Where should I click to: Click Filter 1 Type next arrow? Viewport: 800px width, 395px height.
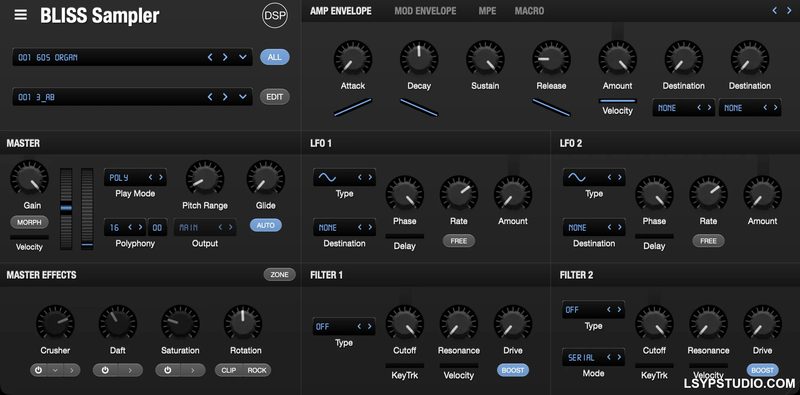370,327
